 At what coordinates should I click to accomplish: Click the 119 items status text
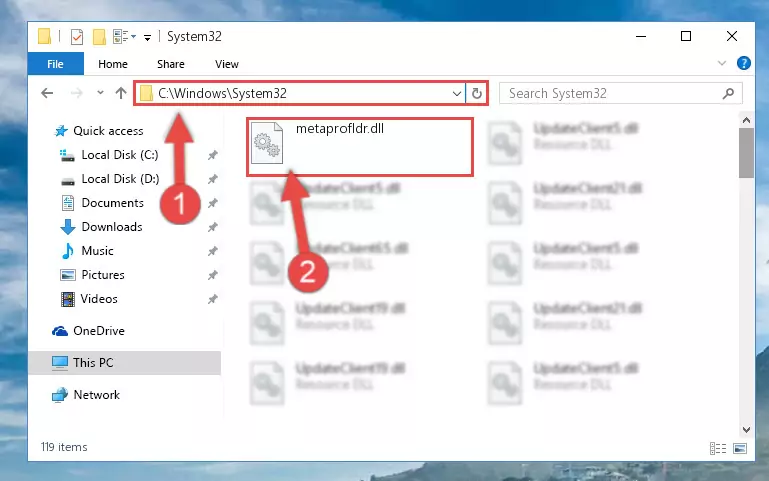[64, 447]
